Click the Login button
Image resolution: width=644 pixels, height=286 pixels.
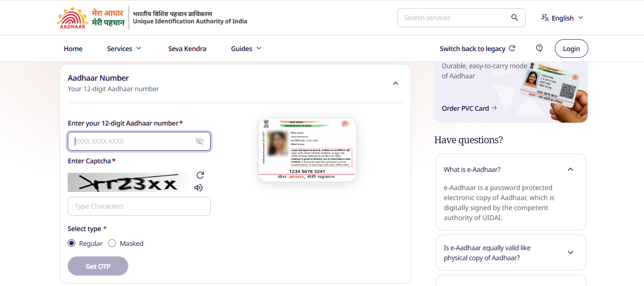click(x=571, y=48)
